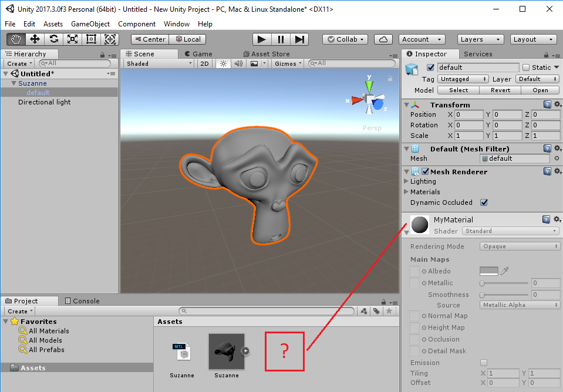The height and width of the screenshot is (392, 563).
Task: Select the combined Transform tool
Action: pos(110,39)
